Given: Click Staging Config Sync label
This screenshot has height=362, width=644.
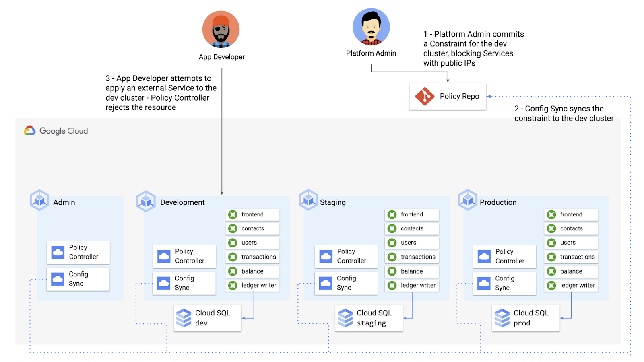Looking at the screenshot, I should pyautogui.click(x=346, y=283).
